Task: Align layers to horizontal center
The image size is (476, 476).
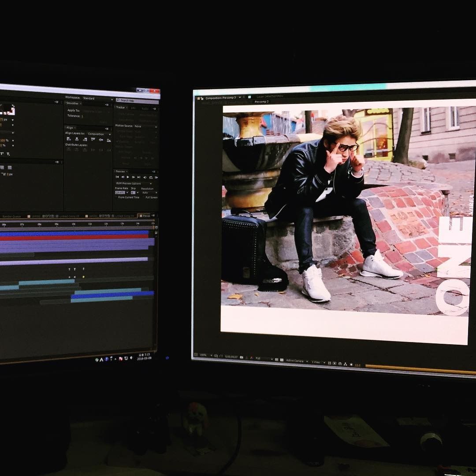Action: tap(77, 139)
